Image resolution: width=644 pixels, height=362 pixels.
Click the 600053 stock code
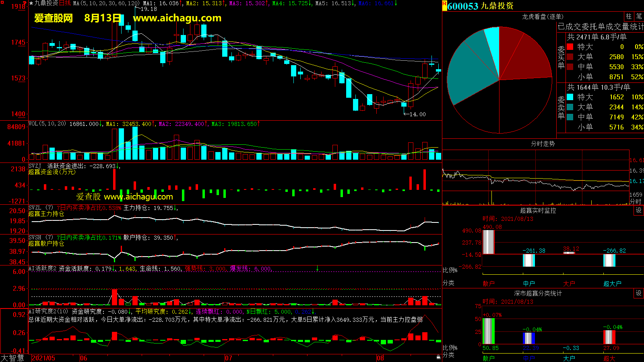463,6
